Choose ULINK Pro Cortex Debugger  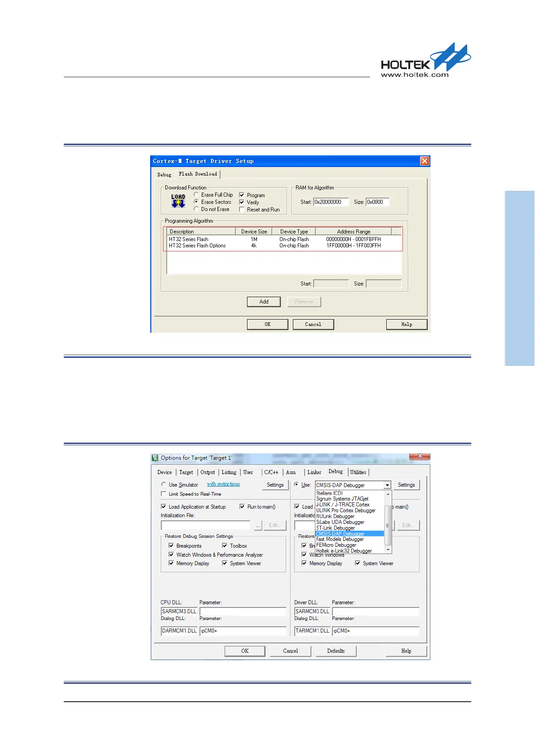pos(350,510)
